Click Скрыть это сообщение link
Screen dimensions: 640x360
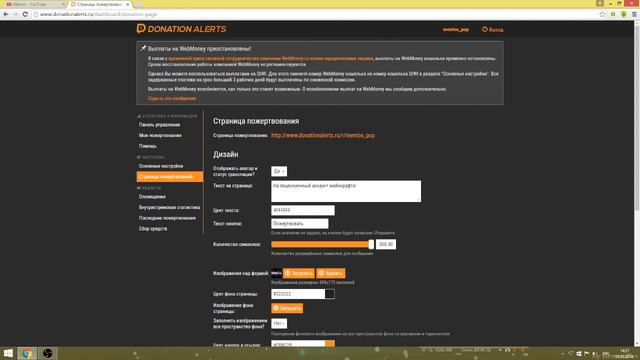point(172,98)
